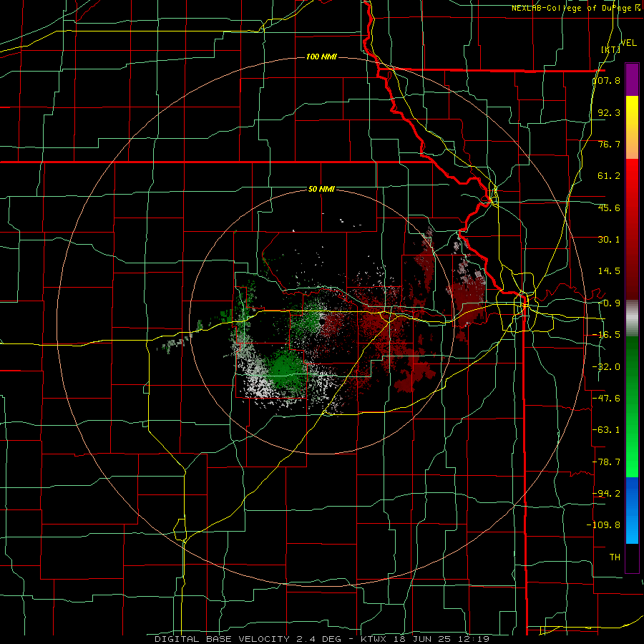Click the KTWX radar site identifier
The image size is (644, 644).
pyautogui.click(x=374, y=639)
